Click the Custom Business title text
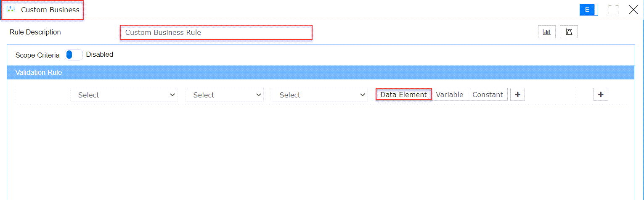644x200 pixels. (50, 10)
